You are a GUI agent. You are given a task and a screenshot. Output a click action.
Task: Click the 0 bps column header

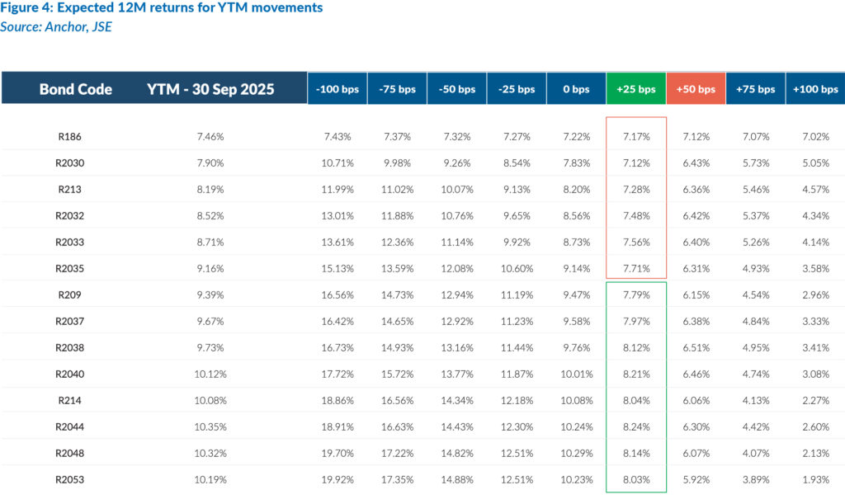click(576, 89)
